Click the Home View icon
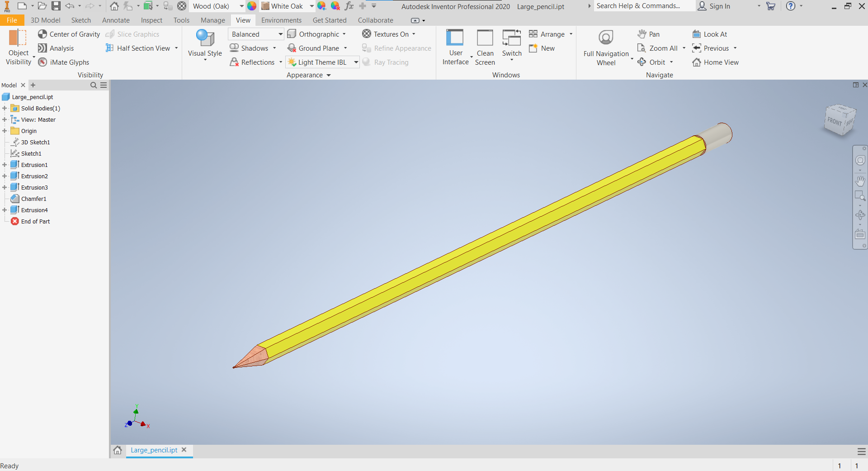868x471 pixels. point(697,62)
